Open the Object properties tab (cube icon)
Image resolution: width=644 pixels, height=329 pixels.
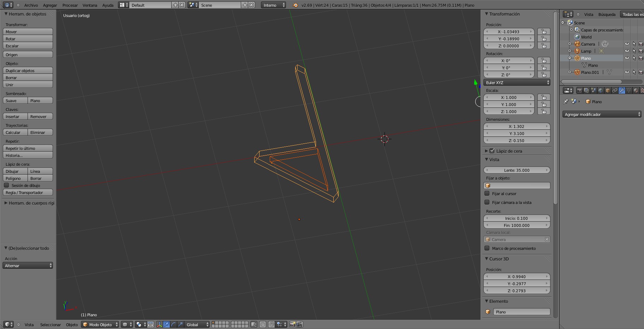(608, 90)
